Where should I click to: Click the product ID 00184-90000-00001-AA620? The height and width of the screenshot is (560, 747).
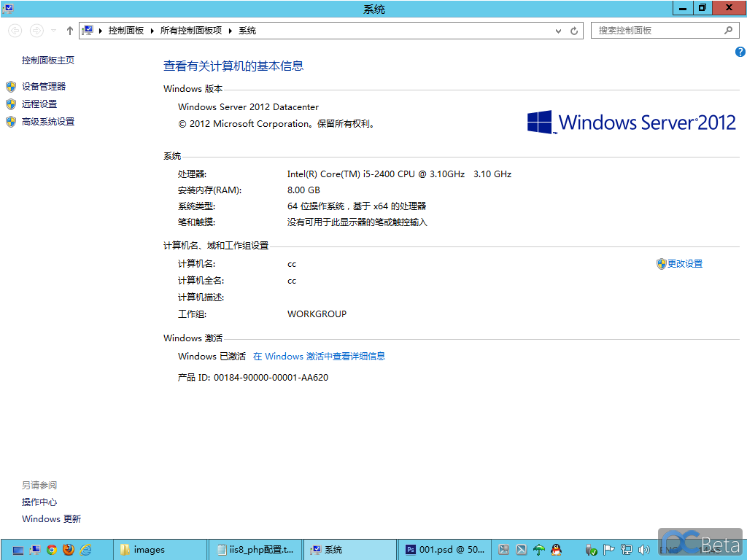coord(271,378)
